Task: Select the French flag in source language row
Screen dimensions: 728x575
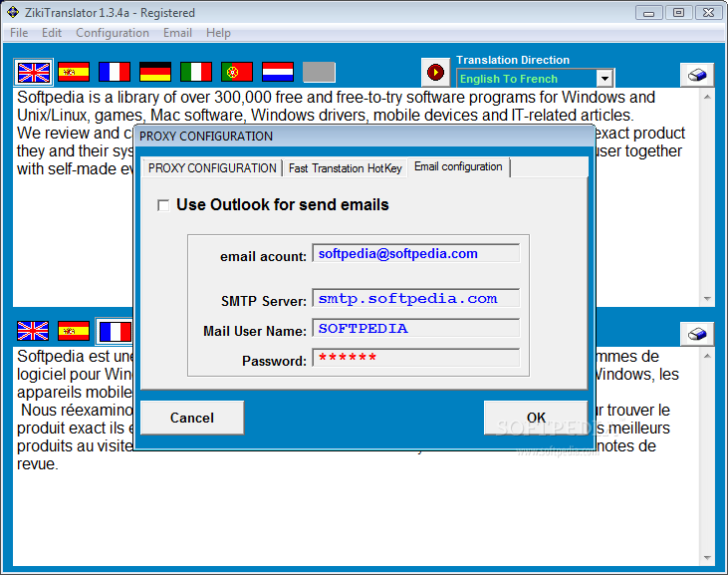Action: [x=115, y=72]
